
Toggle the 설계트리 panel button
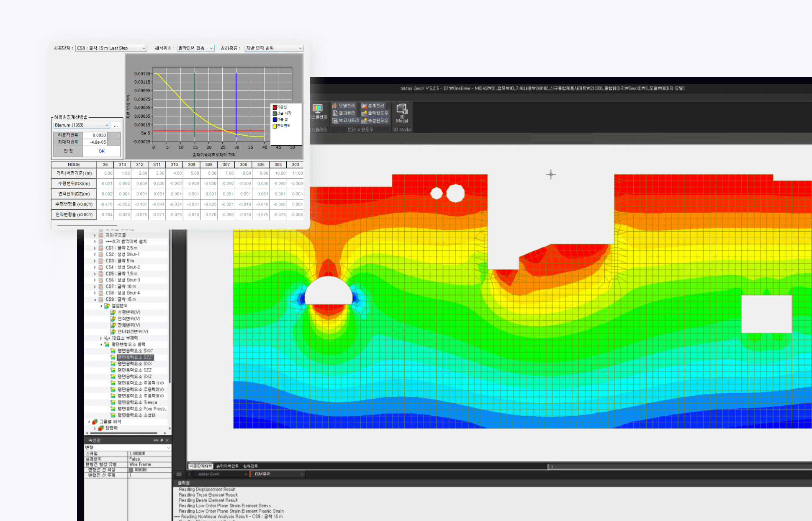pyautogui.click(x=373, y=106)
